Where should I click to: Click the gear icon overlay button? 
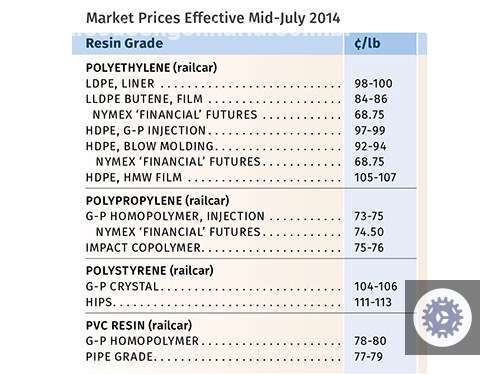tap(442, 317)
